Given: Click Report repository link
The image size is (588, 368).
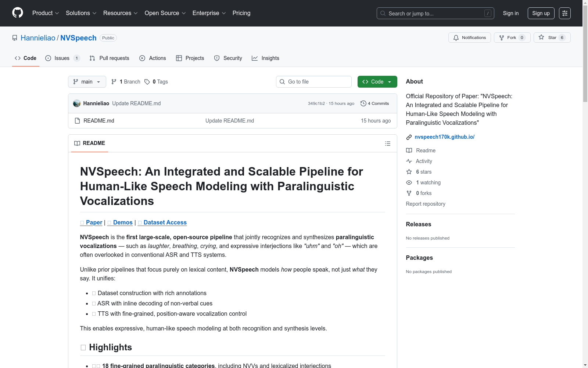Looking at the screenshot, I should [426, 204].
